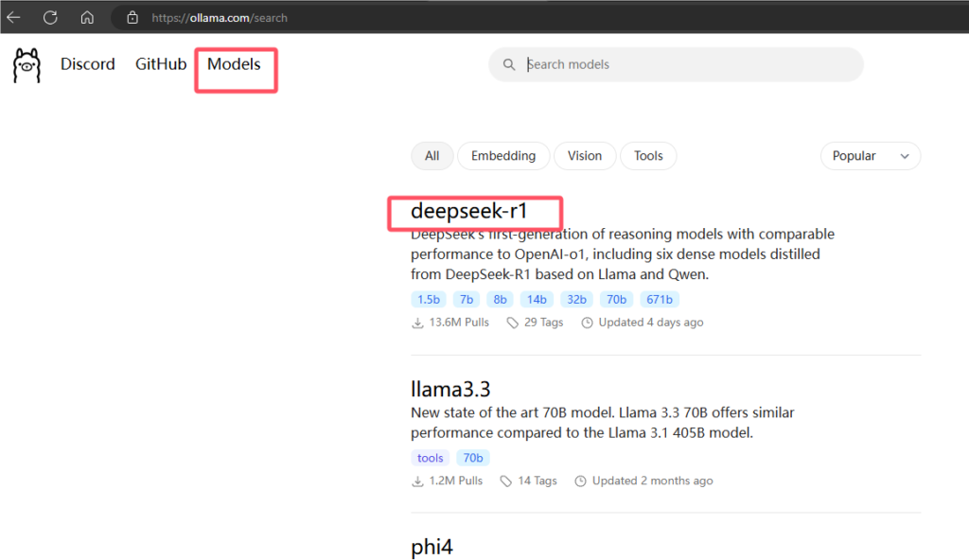Select the tools tag of llama3.3

point(431,458)
